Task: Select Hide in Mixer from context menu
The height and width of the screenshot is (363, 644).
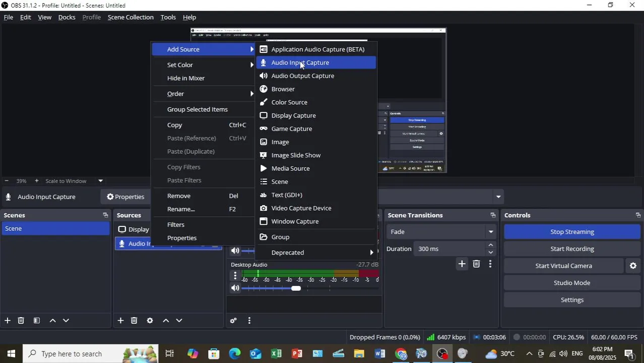Action: coord(203,78)
